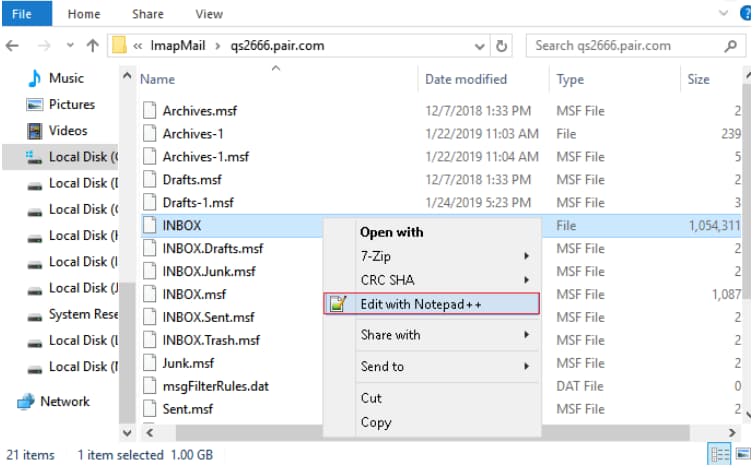Select the Archives-1.msf file
The width and height of the screenshot is (755, 469).
206,157
